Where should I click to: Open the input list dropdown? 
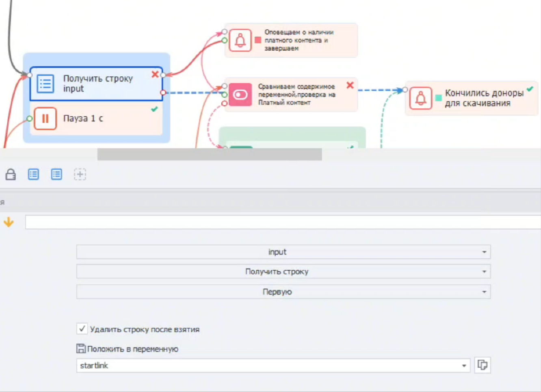[283, 252]
